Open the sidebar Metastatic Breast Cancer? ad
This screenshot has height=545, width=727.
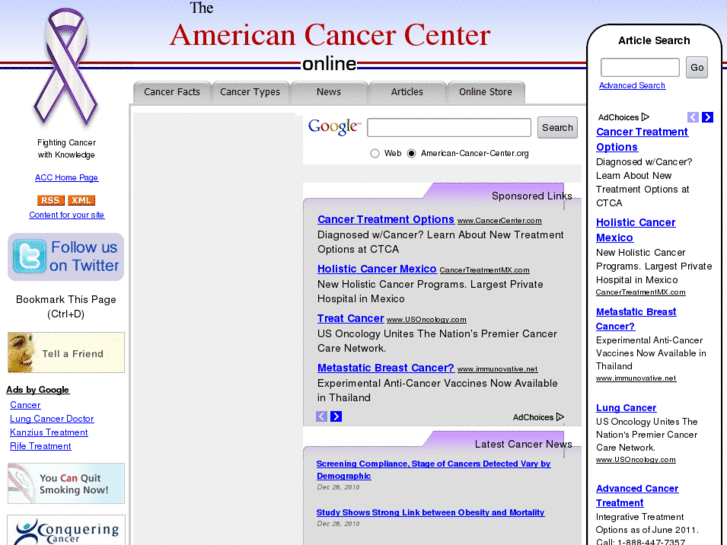[x=636, y=319]
